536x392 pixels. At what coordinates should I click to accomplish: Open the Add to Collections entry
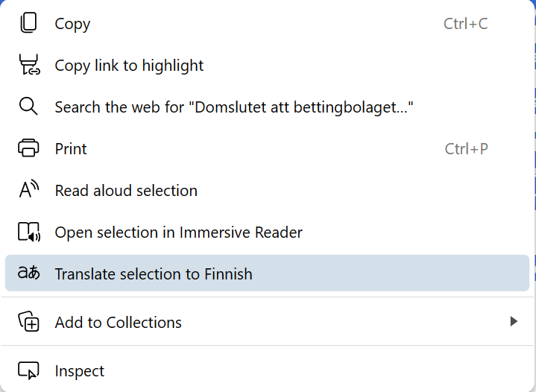click(267, 322)
